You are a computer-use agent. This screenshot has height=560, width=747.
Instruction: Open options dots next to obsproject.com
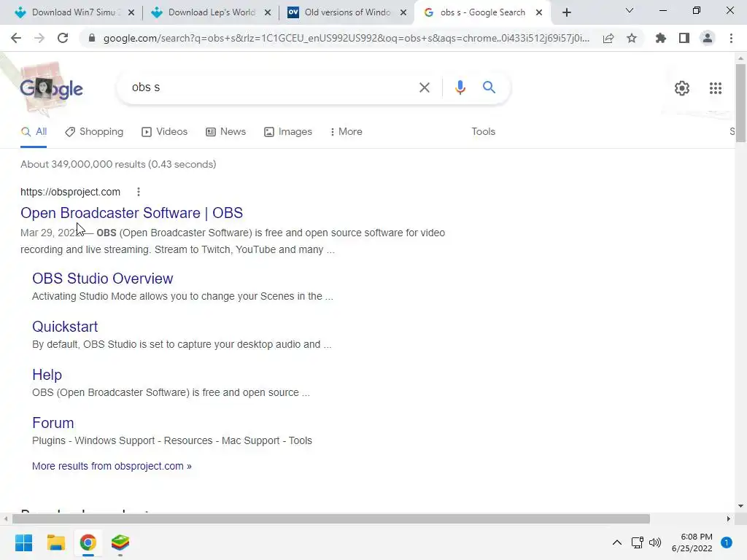(139, 192)
